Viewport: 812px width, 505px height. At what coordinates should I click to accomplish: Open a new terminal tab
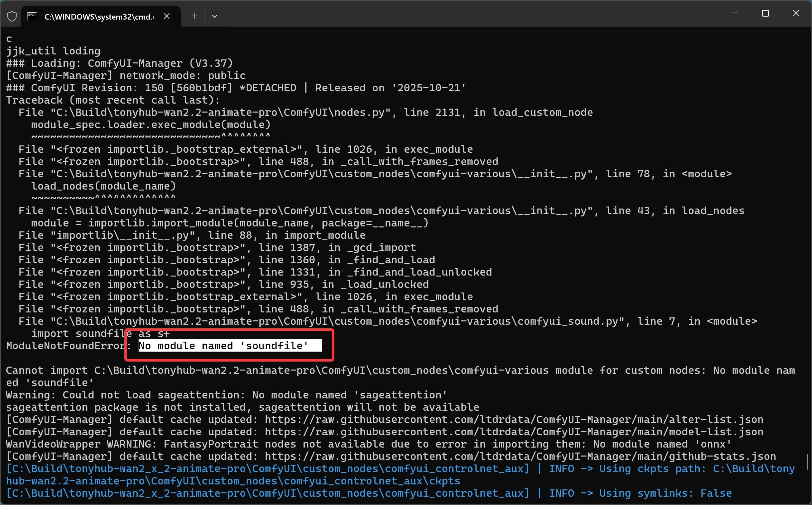coord(194,16)
